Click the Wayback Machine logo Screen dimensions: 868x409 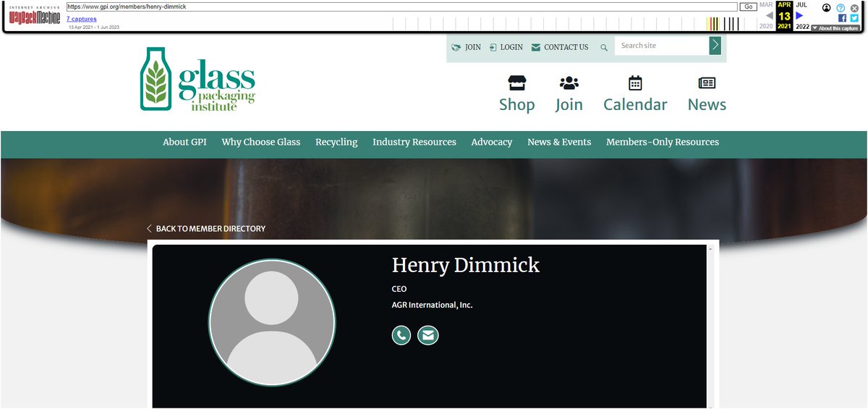coord(35,16)
